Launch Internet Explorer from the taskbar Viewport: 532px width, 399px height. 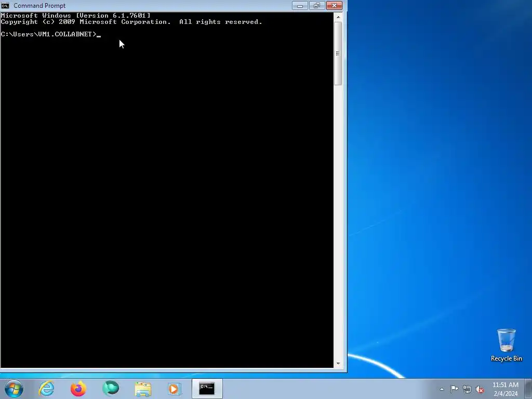click(46, 389)
